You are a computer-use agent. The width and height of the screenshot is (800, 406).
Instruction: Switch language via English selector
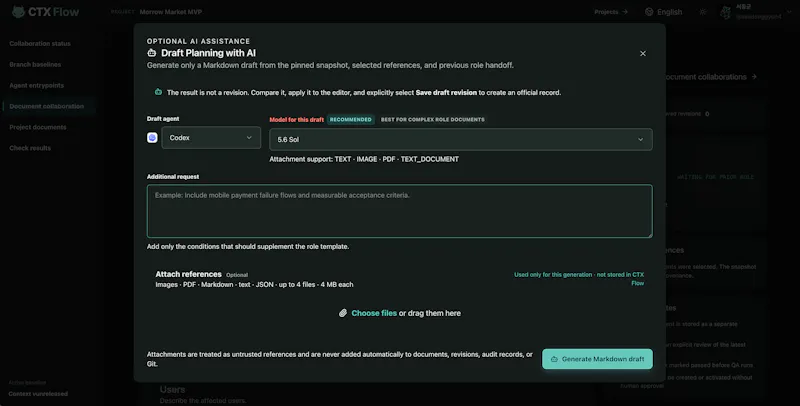click(x=663, y=12)
